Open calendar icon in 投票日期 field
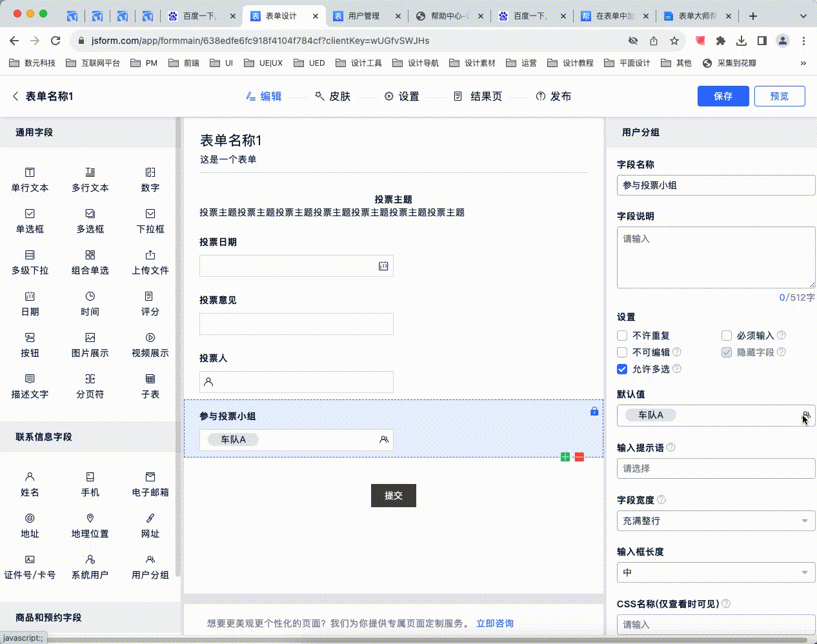 pyautogui.click(x=383, y=266)
